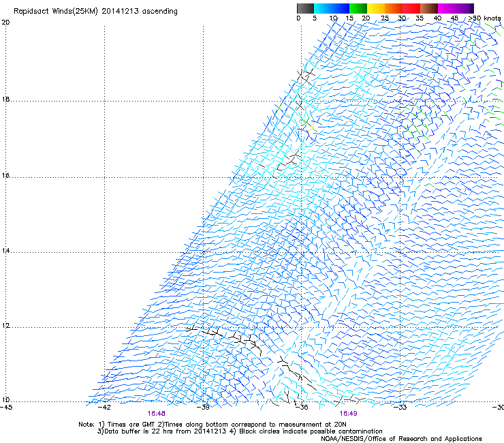Image resolution: width=504 pixels, height=443 pixels.
Task: Click the purple time stamp 16:49
Action: 348,414
